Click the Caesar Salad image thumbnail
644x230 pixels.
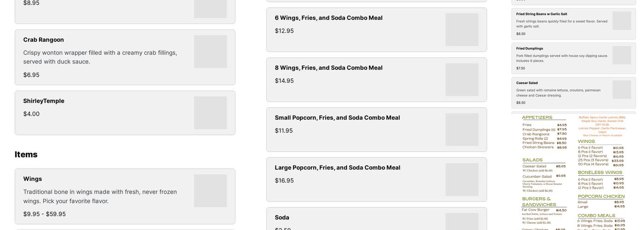coord(621,90)
